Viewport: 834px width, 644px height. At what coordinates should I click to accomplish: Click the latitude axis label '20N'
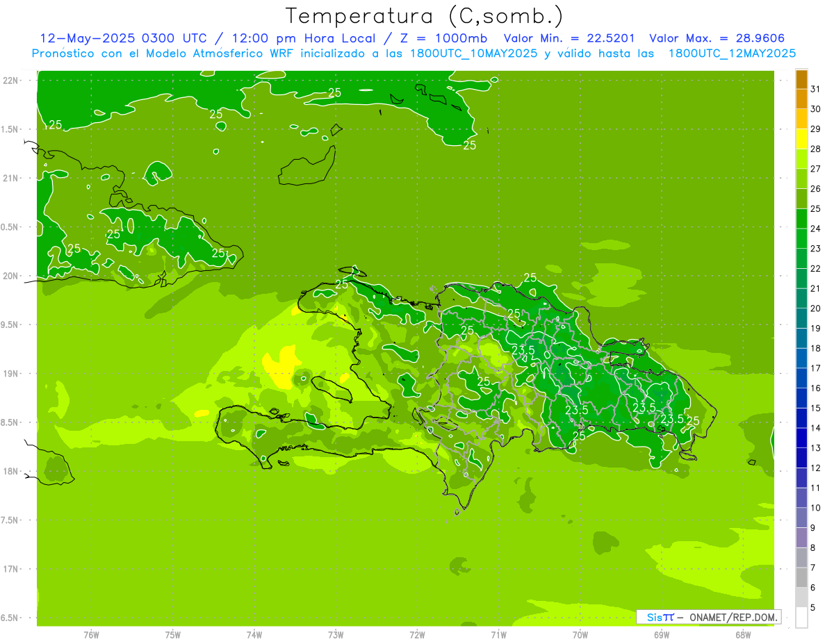point(11,276)
